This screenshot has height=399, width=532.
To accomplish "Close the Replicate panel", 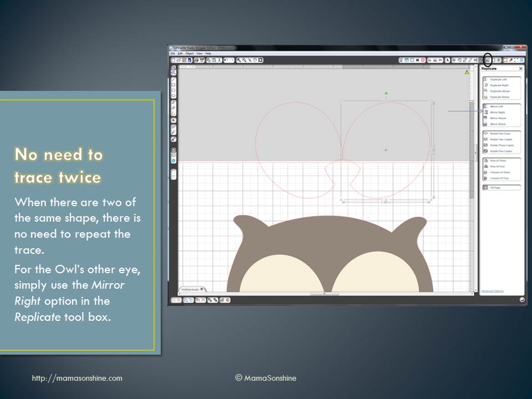I will click(x=520, y=69).
